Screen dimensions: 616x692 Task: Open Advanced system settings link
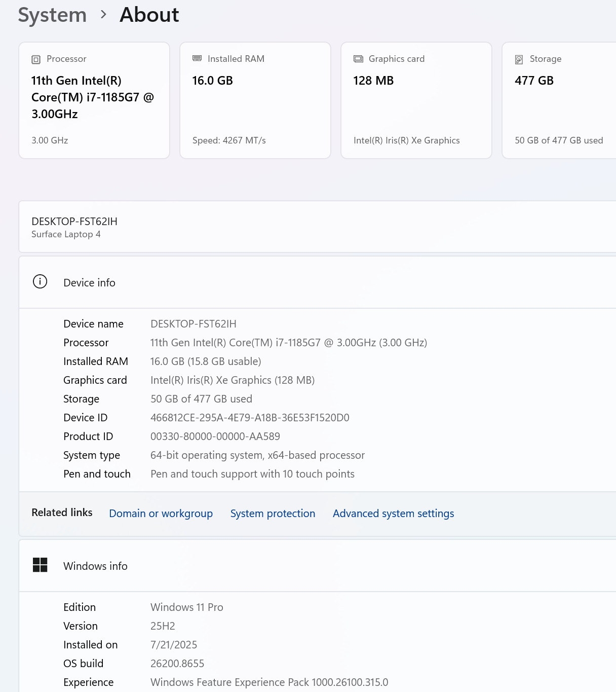[x=393, y=513]
